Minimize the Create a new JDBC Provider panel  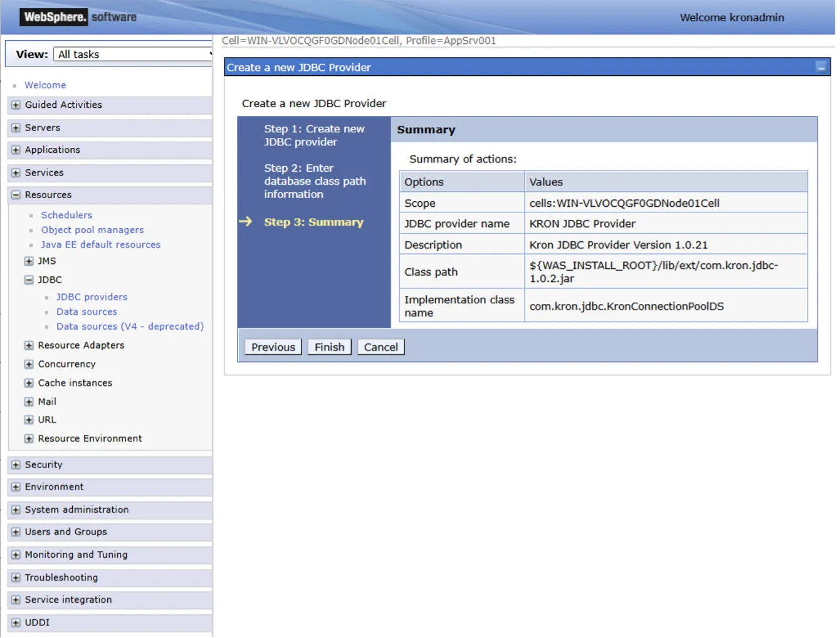[821, 67]
